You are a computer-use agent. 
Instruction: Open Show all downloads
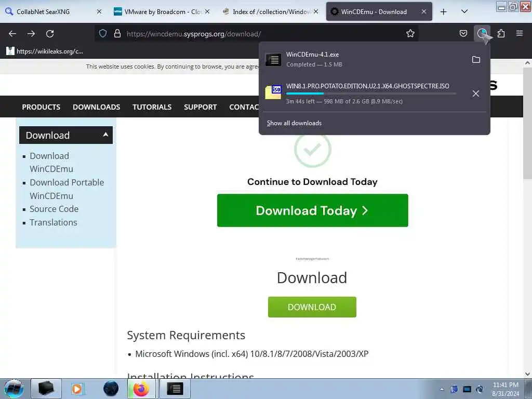point(294,123)
